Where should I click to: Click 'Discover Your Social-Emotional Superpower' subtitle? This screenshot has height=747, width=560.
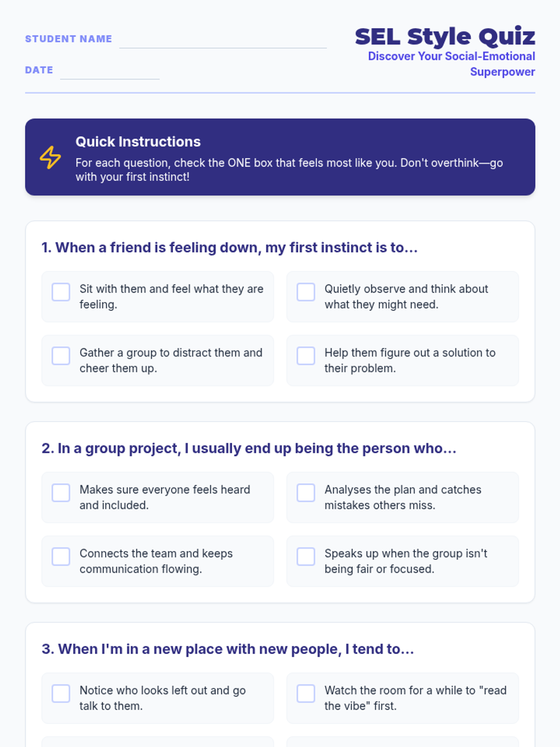point(452,64)
